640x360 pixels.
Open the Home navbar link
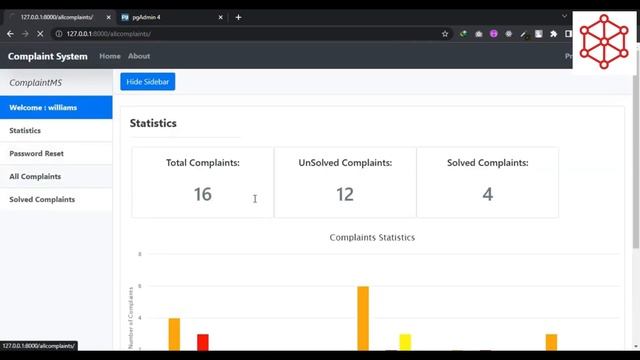[x=110, y=56]
